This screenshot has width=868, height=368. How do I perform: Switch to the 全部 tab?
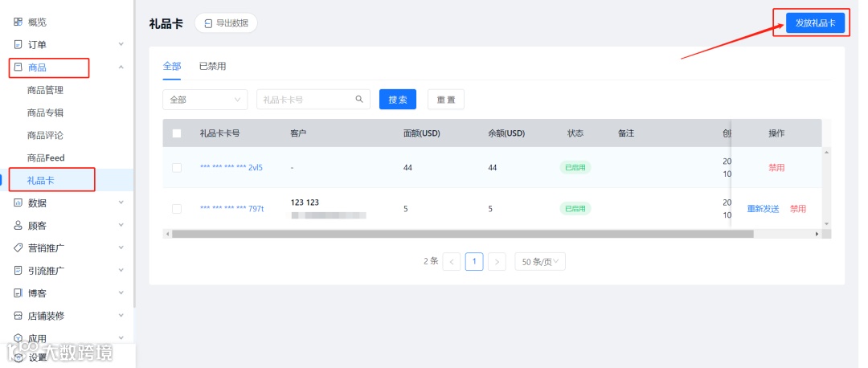(172, 67)
